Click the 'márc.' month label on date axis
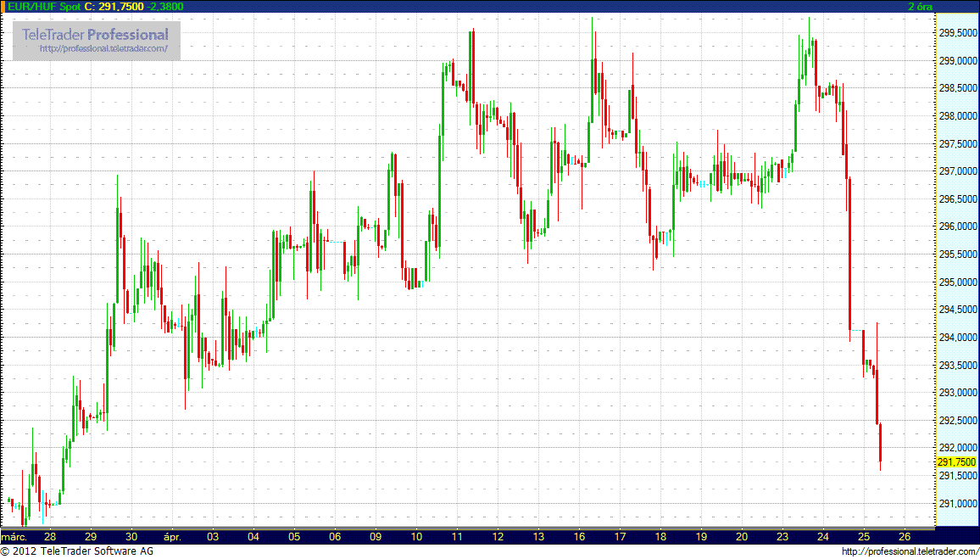Viewport: 980px width, 559px height. coord(13,537)
